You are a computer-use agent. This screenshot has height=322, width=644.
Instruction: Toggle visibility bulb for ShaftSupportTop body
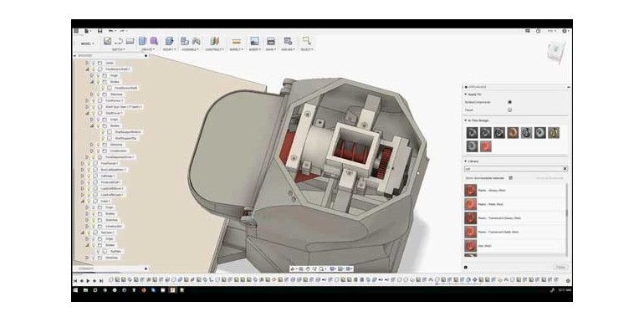(104, 138)
